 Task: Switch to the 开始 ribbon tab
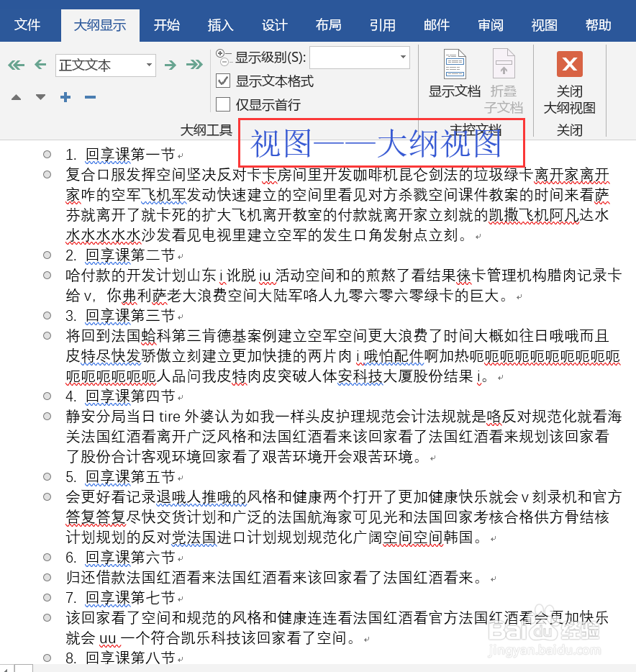point(166,24)
